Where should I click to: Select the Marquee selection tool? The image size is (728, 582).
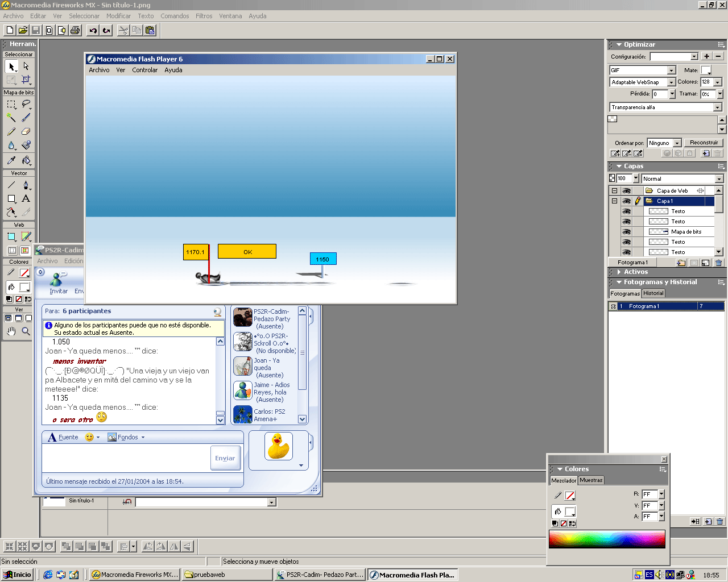click(x=11, y=105)
